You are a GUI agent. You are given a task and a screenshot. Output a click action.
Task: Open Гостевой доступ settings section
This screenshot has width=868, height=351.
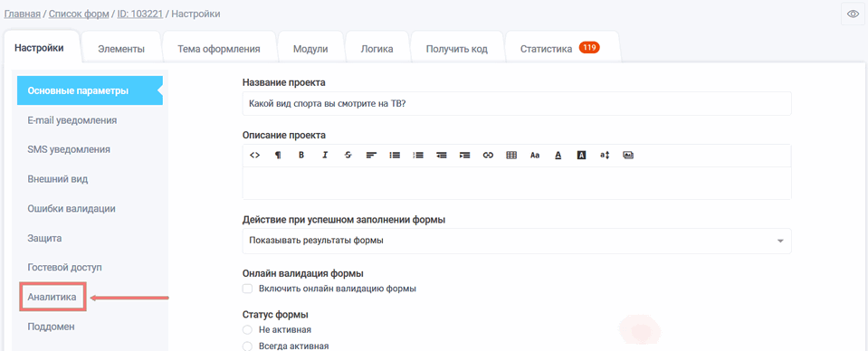pyautogui.click(x=65, y=268)
